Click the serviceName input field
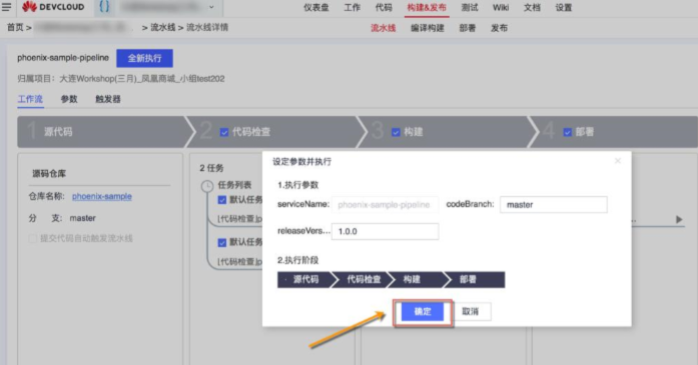Image resolution: width=698 pixels, height=365 pixels. (x=385, y=205)
